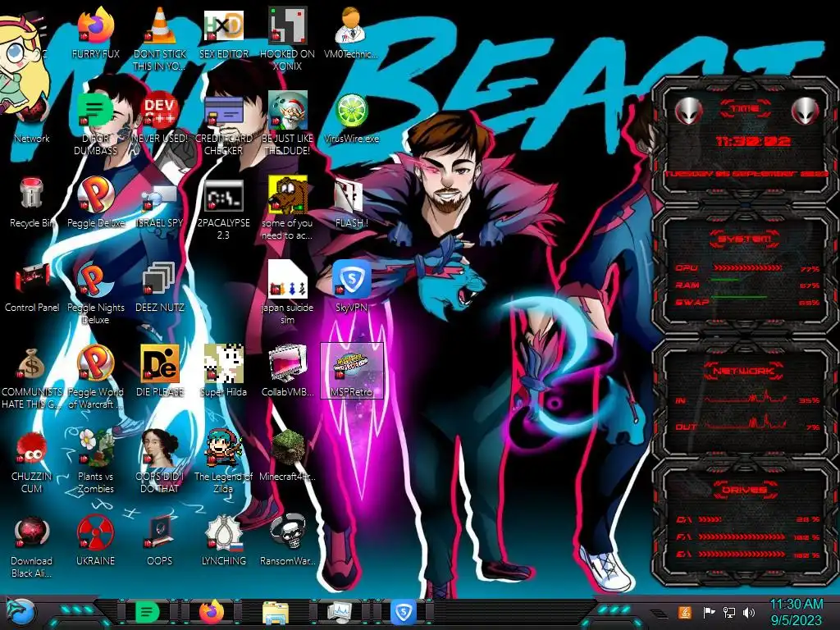Open Action Center flag tray icon
Screen dimensions: 840x630
(708, 612)
